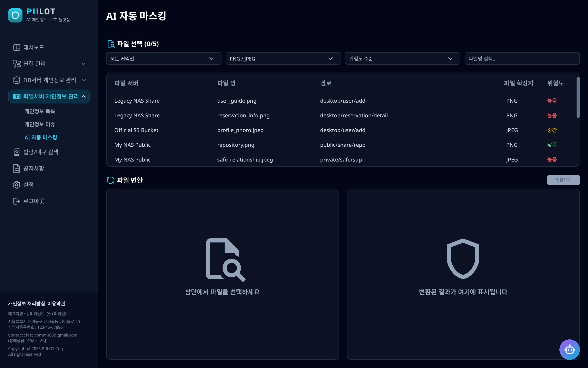Click the notice document icon beside 공지사항
This screenshot has width=588, height=368.
tap(17, 168)
